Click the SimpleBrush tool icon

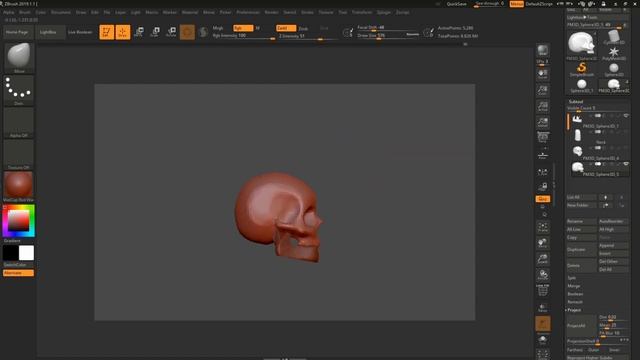[582, 69]
